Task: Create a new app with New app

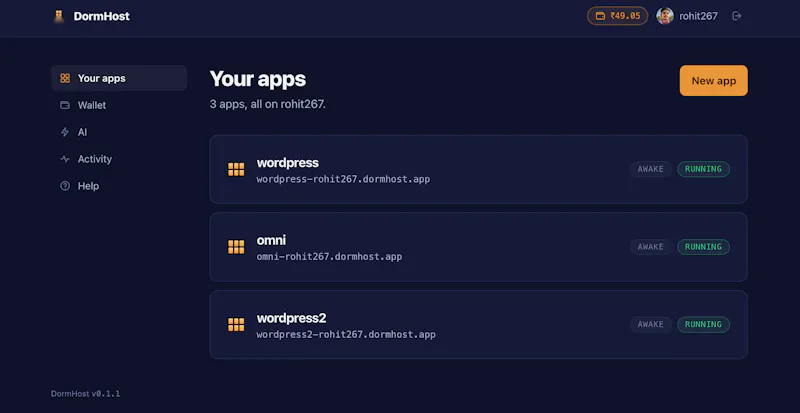Action: [x=713, y=81]
